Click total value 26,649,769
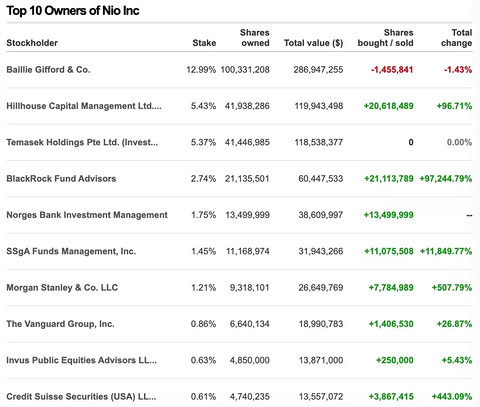Viewport: 480px width, 407px height. [x=321, y=288]
